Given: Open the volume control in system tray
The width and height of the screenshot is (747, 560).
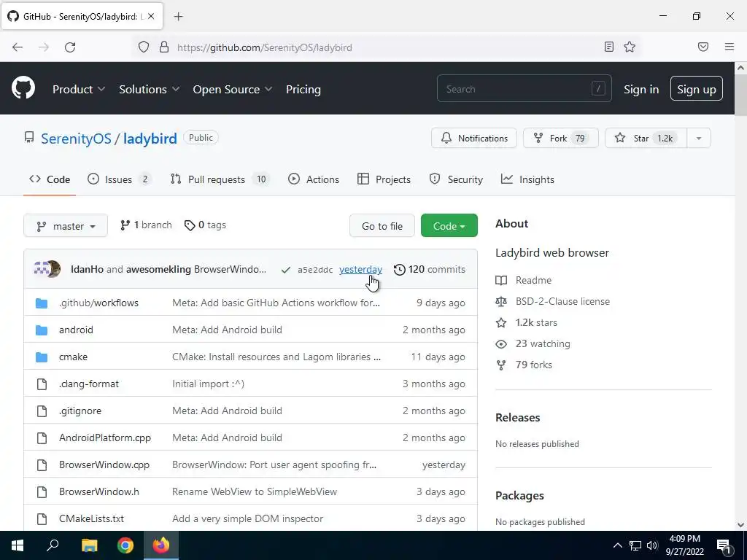Looking at the screenshot, I should pyautogui.click(x=651, y=545).
